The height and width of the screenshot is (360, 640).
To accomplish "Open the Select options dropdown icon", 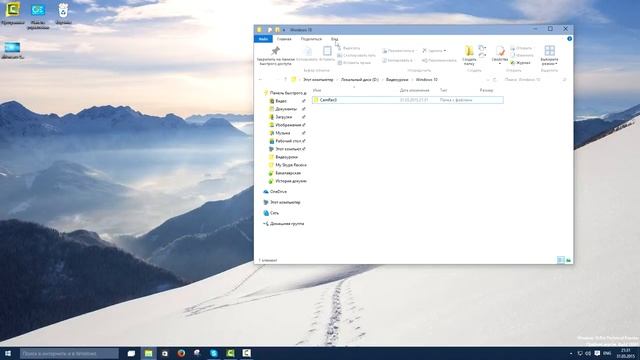I will (549, 51).
